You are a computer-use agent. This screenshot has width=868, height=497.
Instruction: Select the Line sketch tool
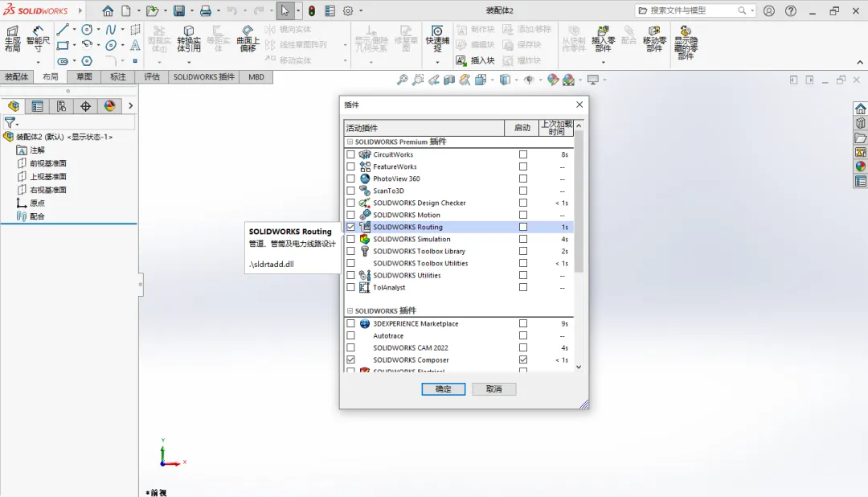[63, 30]
